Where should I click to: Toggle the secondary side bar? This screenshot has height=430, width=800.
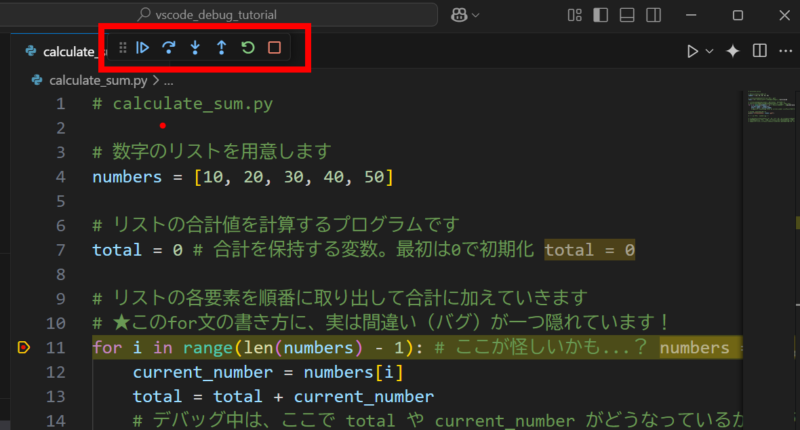[654, 15]
